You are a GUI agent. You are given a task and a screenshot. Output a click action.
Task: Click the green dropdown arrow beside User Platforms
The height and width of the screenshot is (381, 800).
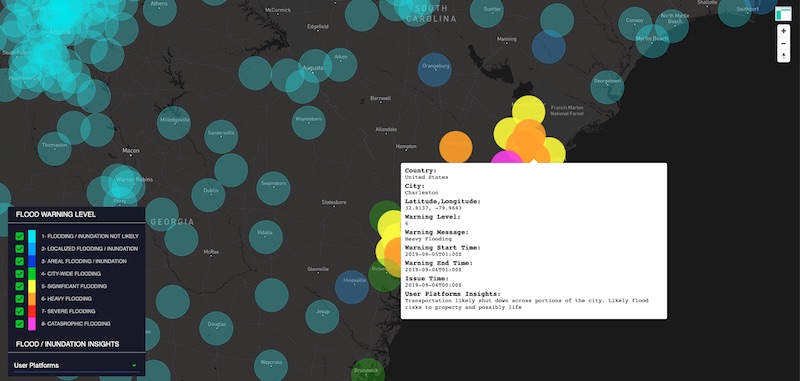[134, 366]
